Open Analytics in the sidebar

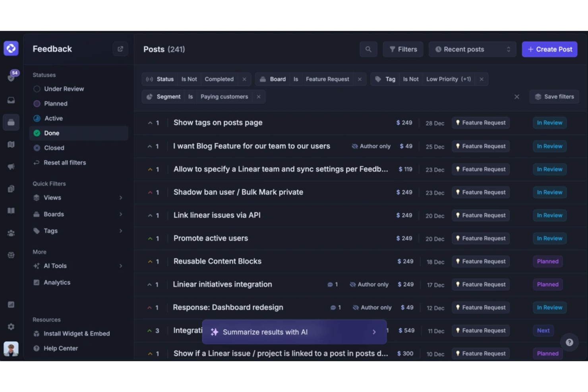79,283
